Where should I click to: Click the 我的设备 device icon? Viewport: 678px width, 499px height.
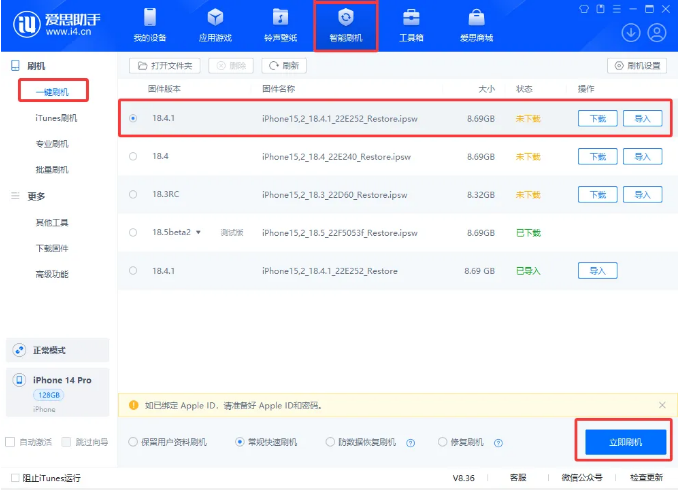pos(150,19)
